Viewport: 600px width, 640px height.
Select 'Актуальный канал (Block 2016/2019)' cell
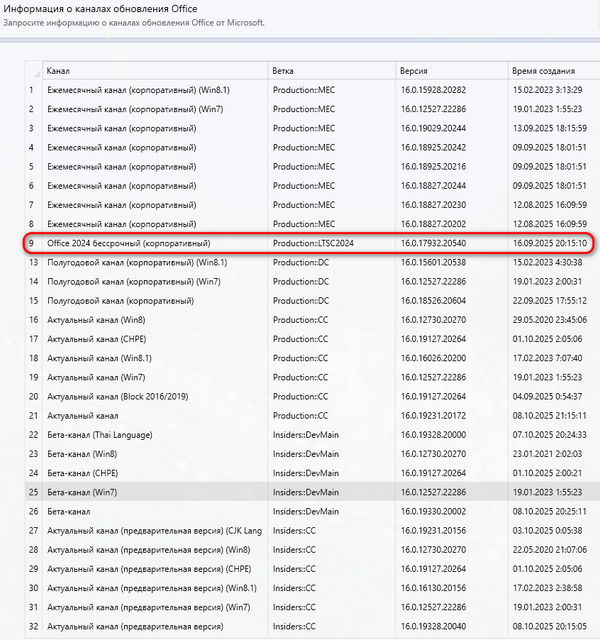click(155, 396)
